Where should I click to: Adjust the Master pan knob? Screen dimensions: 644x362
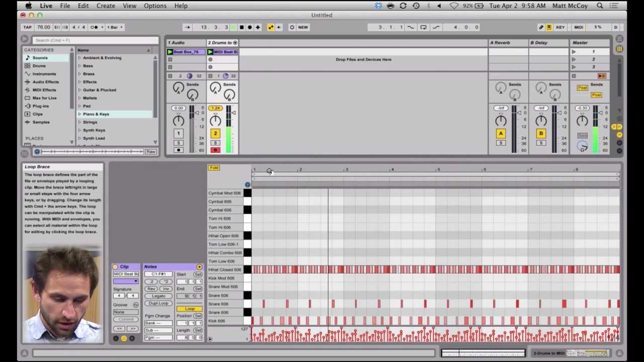coord(582,121)
